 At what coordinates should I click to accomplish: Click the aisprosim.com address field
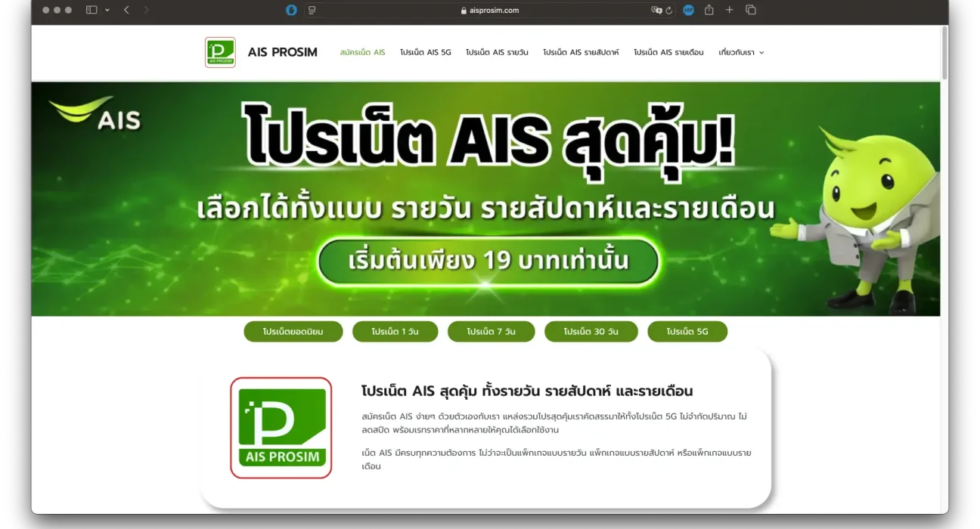[489, 10]
